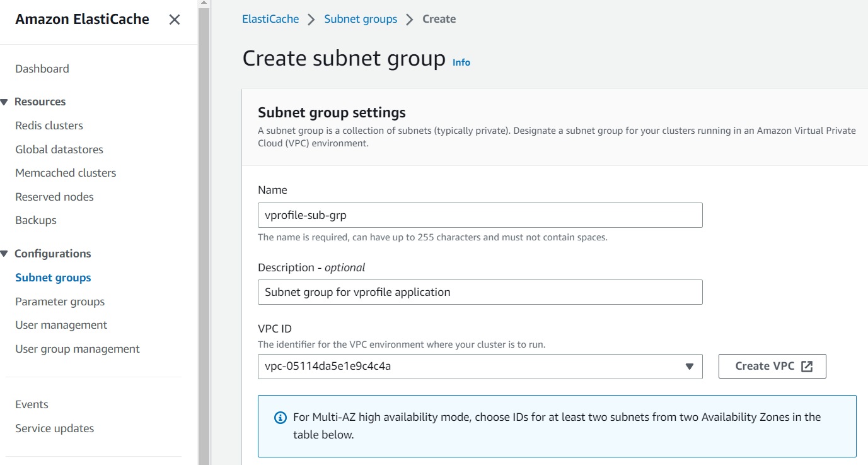The width and height of the screenshot is (868, 465).
Task: View Service updates
Action: click(x=54, y=428)
